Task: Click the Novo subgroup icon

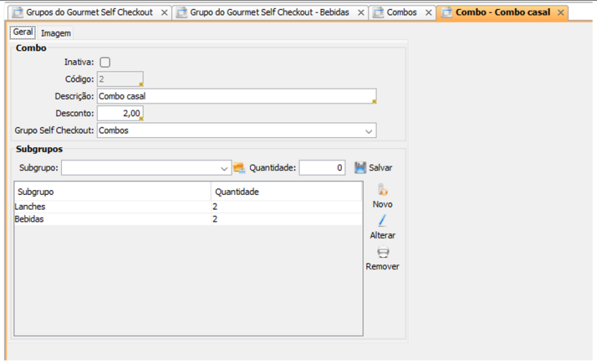Action: pyautogui.click(x=383, y=190)
